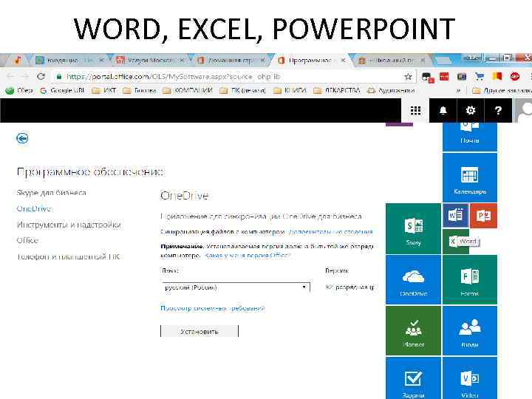Open the notifications bell
532x399 pixels.
click(x=443, y=111)
